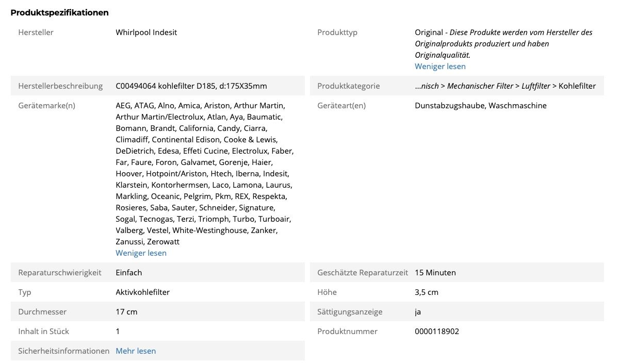Click the Geschätzte Reparaturzeit 15 Minuten value
This screenshot has height=364, width=621.
point(435,273)
